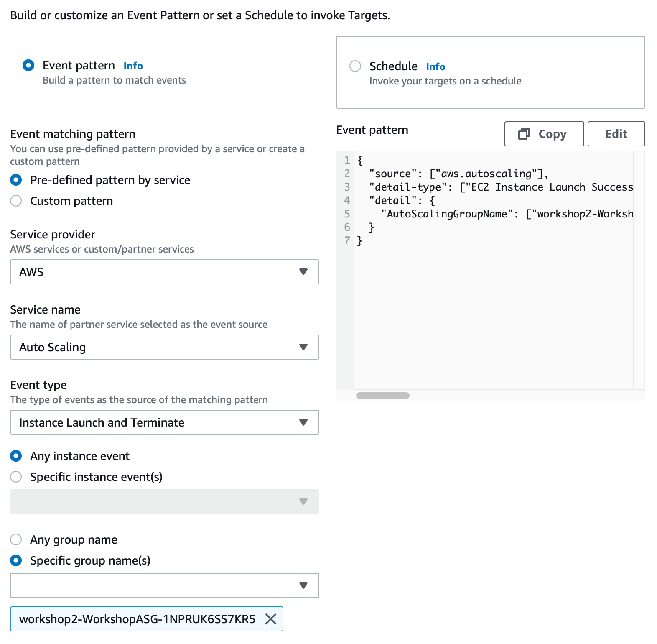Open the group name selection dropdown arrow
The width and height of the screenshot is (657, 644).
[x=304, y=585]
